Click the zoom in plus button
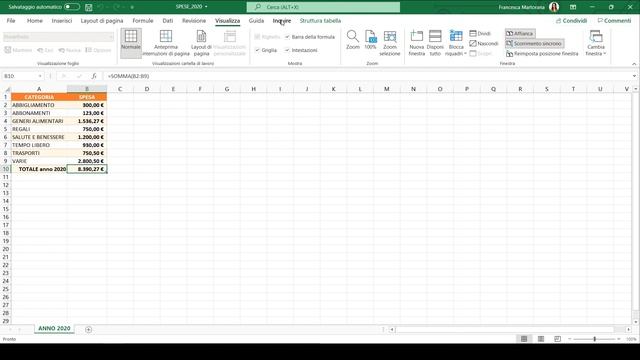 coord(619,339)
